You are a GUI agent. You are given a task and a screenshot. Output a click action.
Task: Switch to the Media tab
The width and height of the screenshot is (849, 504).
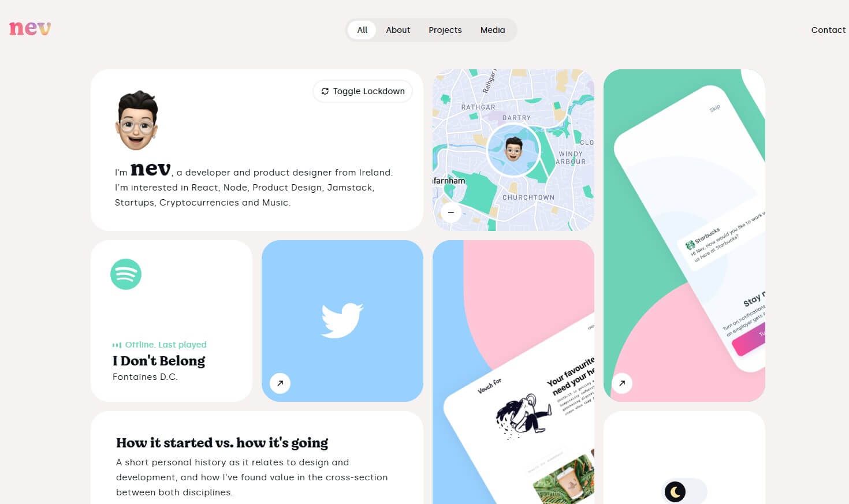493,30
